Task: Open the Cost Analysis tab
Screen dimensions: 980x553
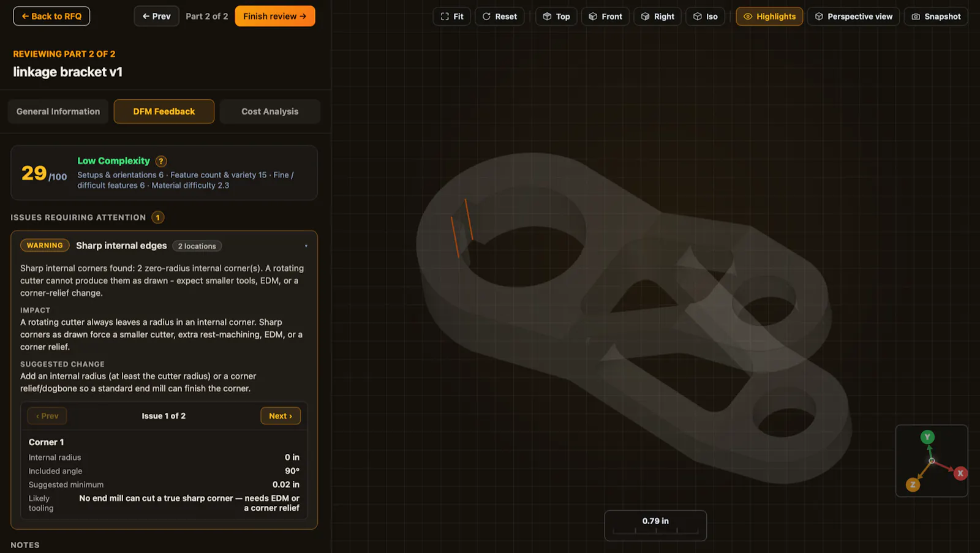Action: tap(270, 111)
